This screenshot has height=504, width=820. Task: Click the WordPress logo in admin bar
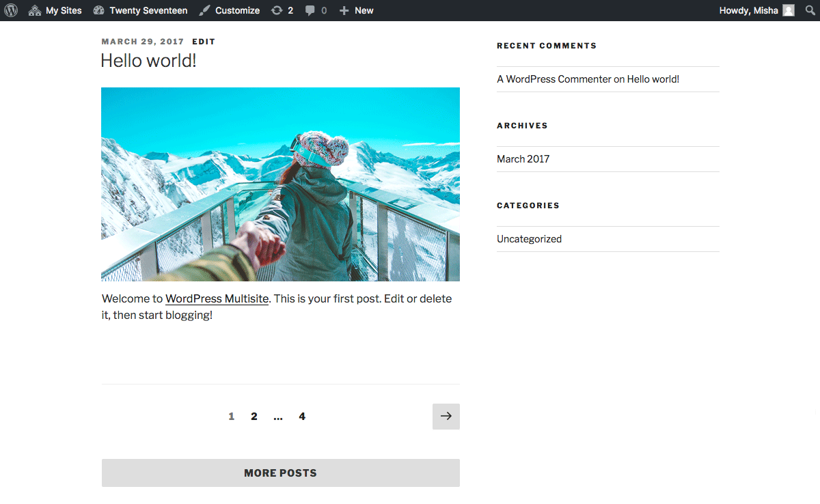(10, 10)
